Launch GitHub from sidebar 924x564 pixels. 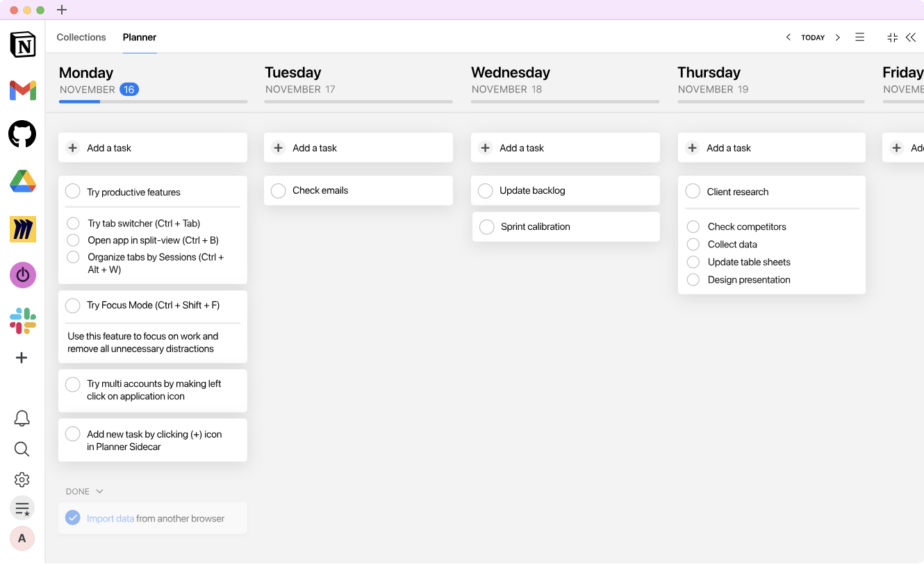coord(22,134)
